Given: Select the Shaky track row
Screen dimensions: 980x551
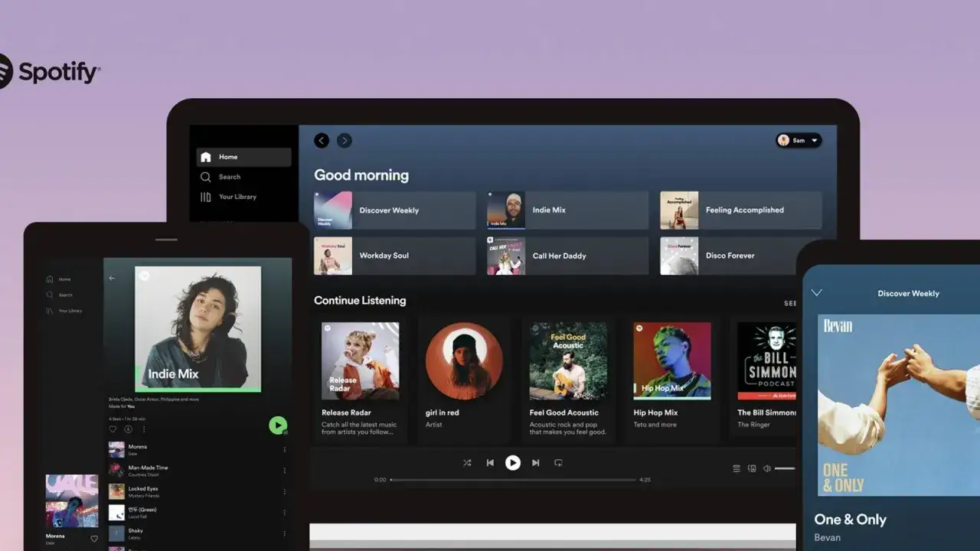Looking at the screenshot, I should pyautogui.click(x=198, y=533).
